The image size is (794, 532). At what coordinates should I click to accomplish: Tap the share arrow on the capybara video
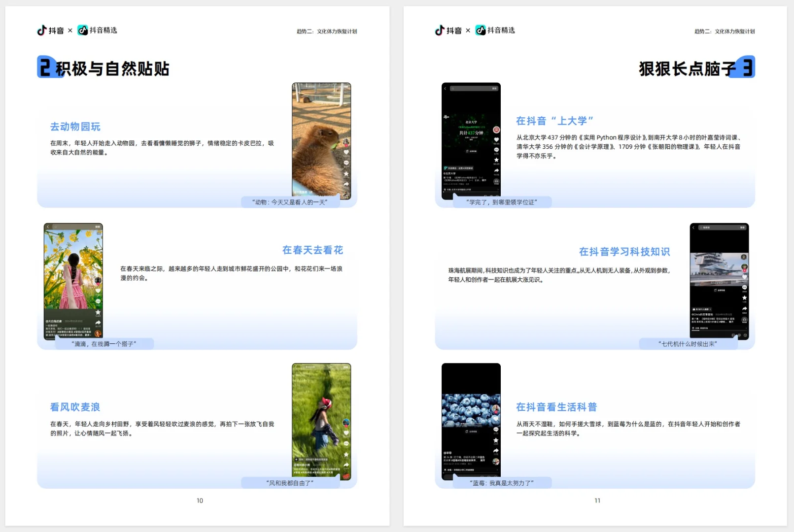[x=346, y=184]
